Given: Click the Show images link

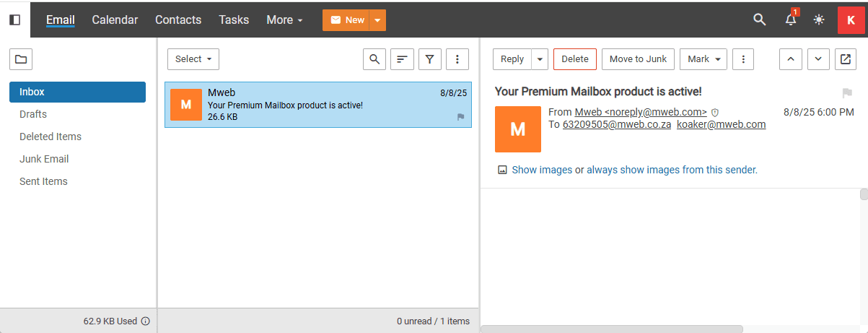Looking at the screenshot, I should click(542, 170).
